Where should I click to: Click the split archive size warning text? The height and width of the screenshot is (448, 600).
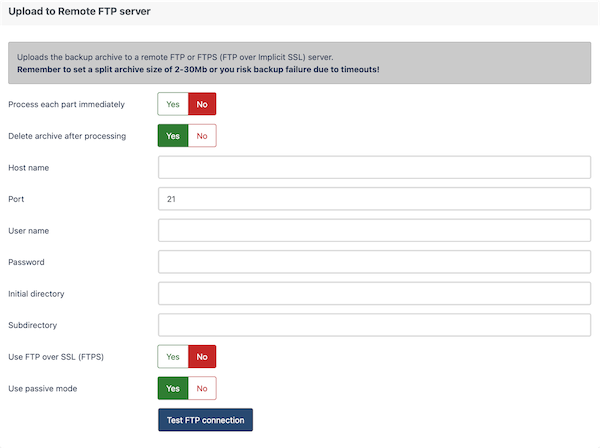point(198,70)
